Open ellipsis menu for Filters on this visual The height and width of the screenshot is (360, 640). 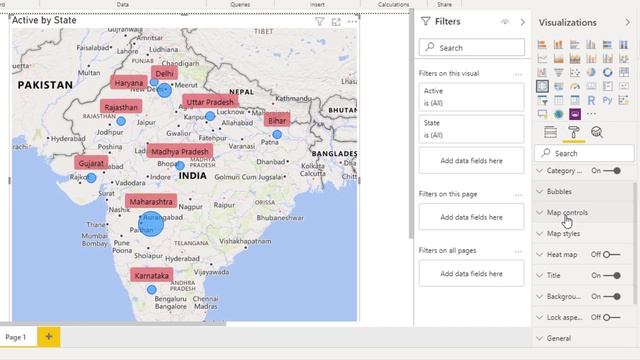tap(518, 74)
